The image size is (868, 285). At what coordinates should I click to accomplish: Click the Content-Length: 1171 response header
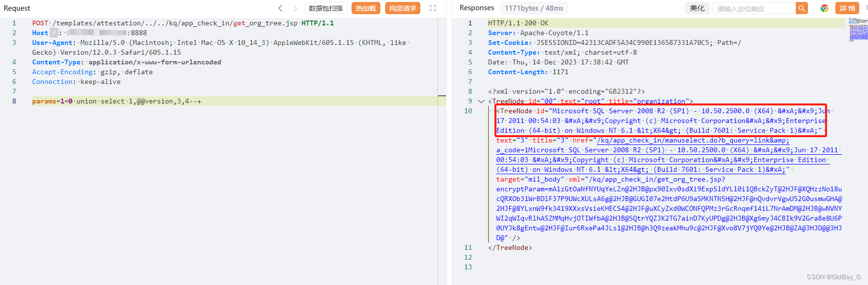(x=528, y=72)
